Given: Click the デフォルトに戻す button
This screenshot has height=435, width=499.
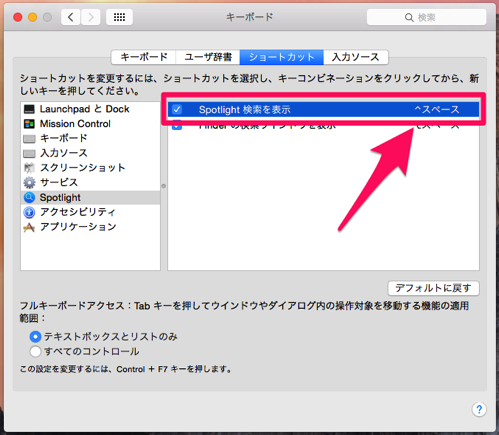Looking at the screenshot, I should point(433,288).
